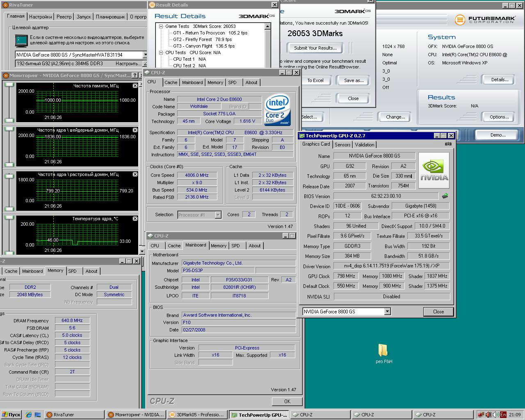Close the shader domain frequency graph
The image size is (525, 420).
coord(135,130)
